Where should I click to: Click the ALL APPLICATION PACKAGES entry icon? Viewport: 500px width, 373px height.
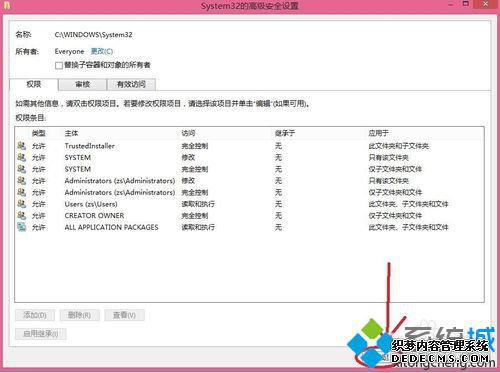(22, 227)
